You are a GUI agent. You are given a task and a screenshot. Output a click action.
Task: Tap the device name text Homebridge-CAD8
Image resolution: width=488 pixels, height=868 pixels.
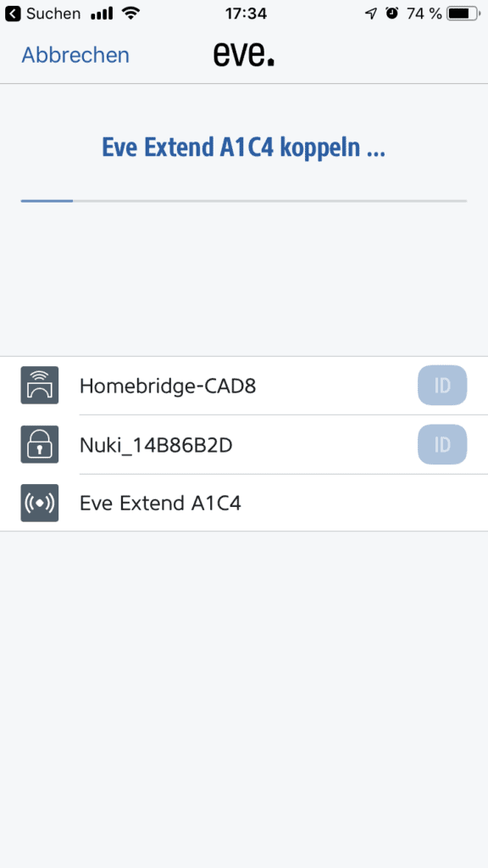click(x=168, y=386)
